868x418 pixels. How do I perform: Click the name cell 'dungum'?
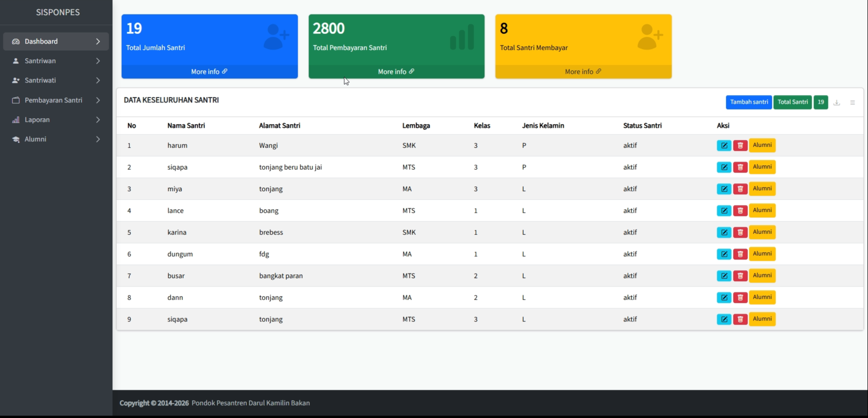tap(180, 254)
